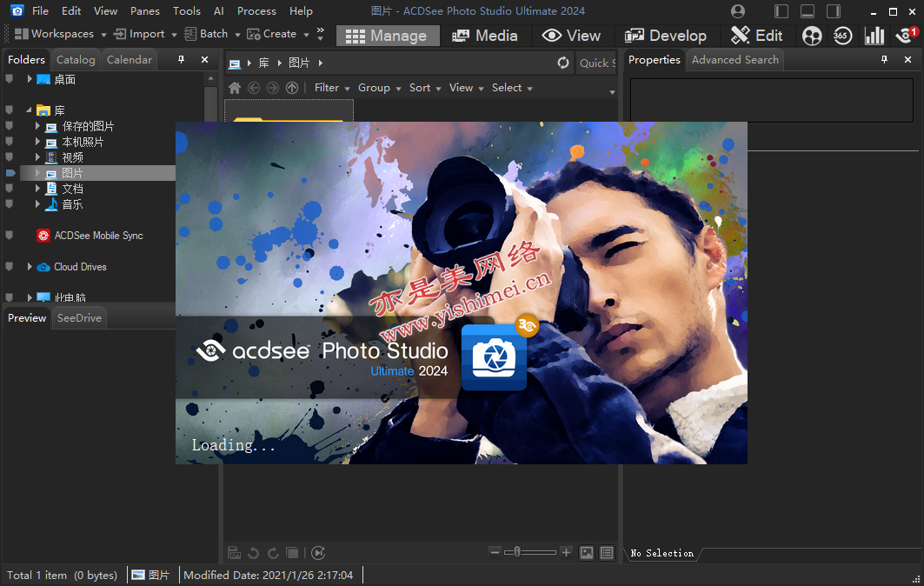Switch to the Calendar tab
Image resolution: width=924 pixels, height=586 pixels.
129,59
